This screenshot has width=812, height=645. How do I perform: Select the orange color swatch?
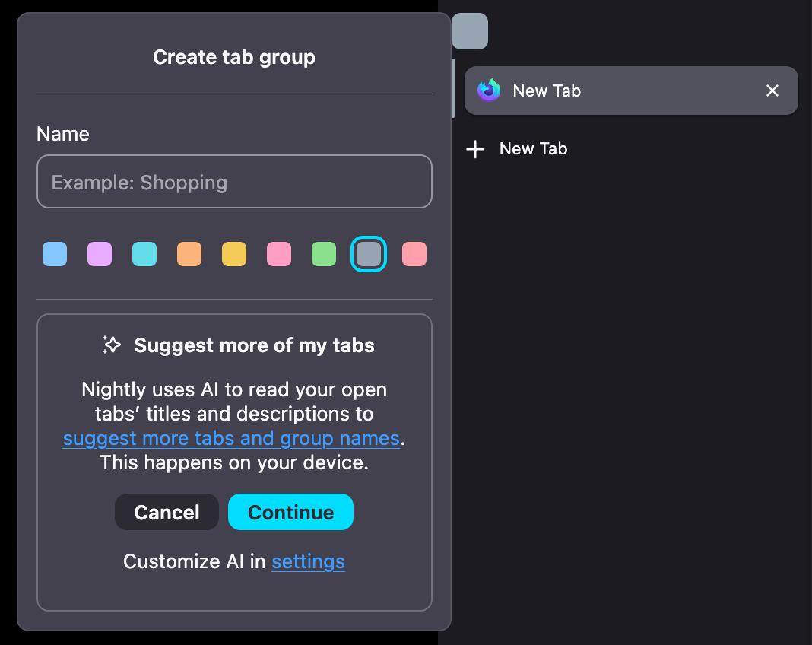point(189,254)
